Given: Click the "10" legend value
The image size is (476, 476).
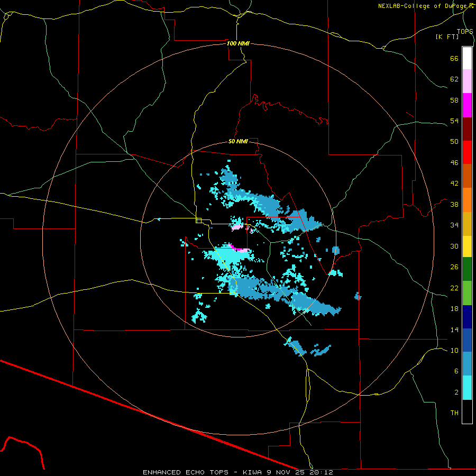Looking at the screenshot, I should click(454, 351).
